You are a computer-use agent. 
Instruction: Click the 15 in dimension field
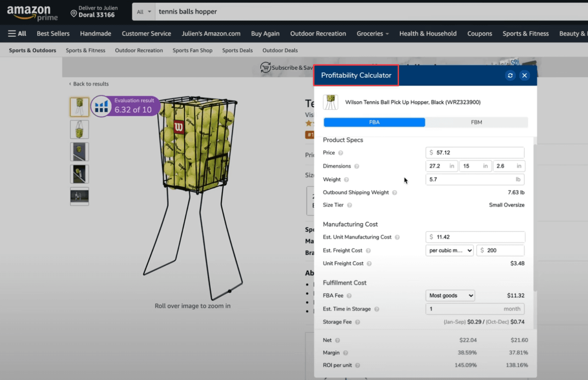pos(476,166)
